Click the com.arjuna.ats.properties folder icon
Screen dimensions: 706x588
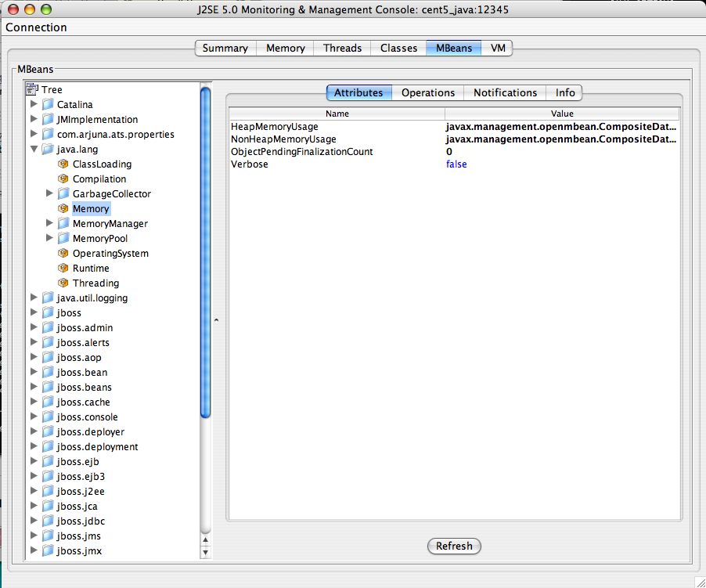pos(48,134)
